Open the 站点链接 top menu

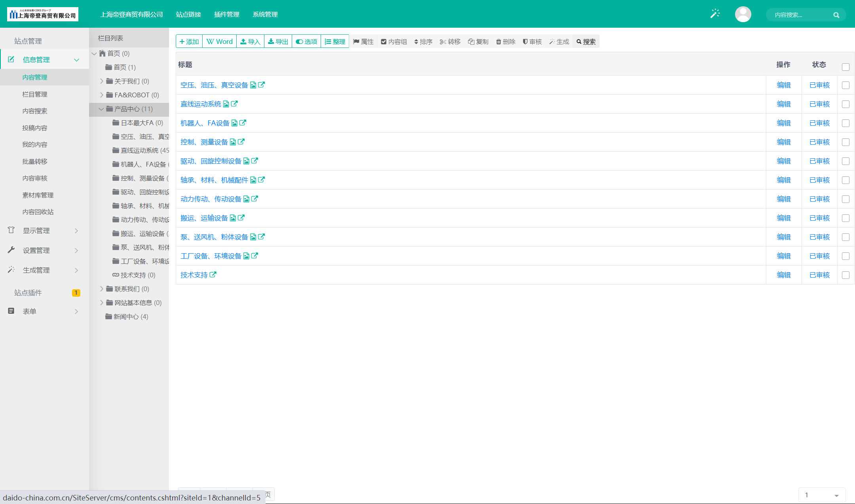[188, 15]
